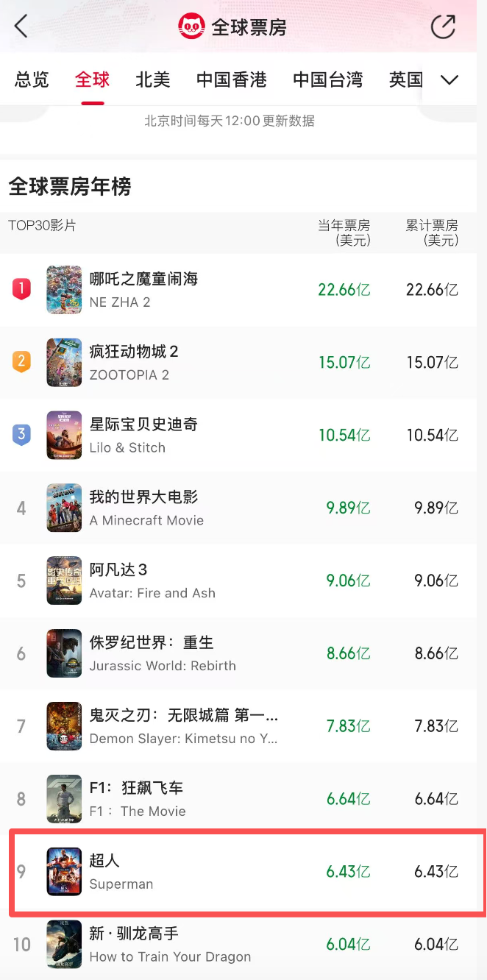Tap the Avatar: Fire and Ash poster
The width and height of the screenshot is (487, 980).
coord(64,580)
